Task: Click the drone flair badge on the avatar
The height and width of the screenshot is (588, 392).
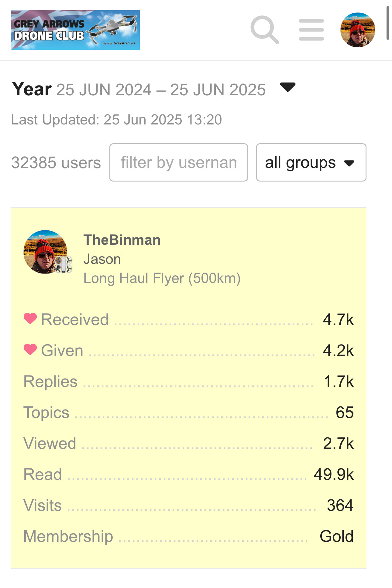Action: 63,264
